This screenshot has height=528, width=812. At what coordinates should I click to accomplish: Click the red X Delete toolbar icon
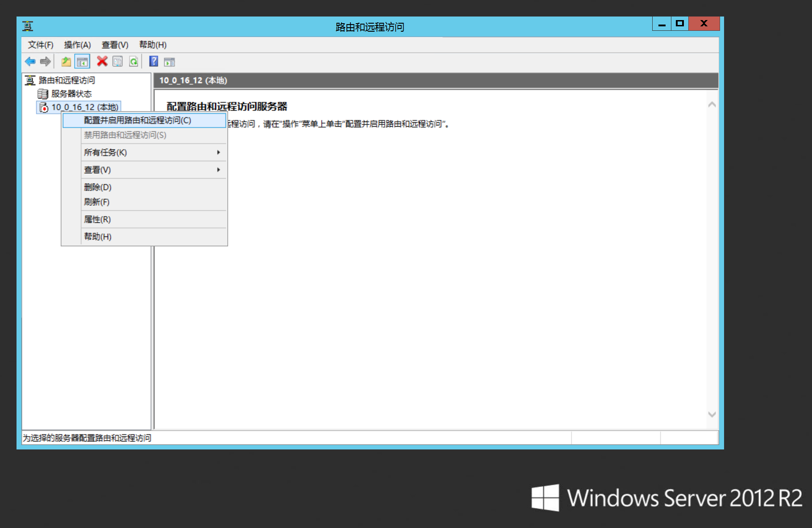coord(102,62)
